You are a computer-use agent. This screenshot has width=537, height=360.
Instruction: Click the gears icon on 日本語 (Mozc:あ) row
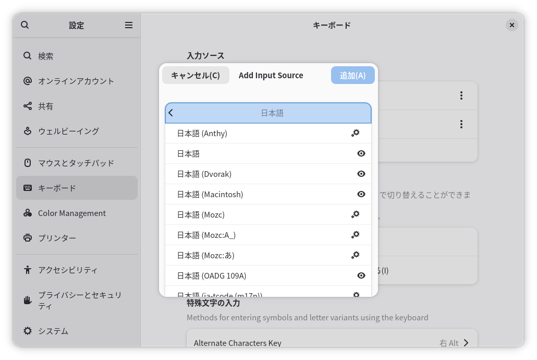click(355, 255)
